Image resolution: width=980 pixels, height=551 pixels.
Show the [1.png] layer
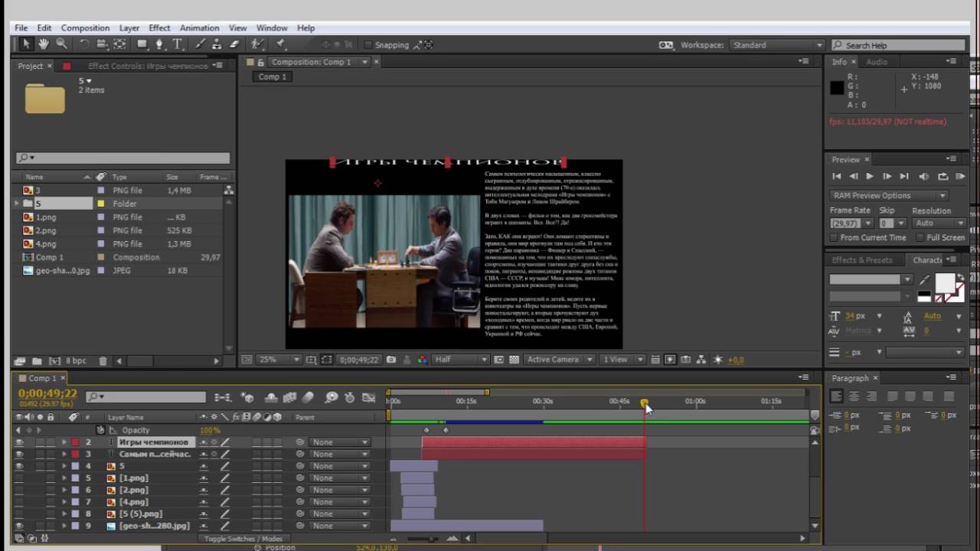pos(20,478)
